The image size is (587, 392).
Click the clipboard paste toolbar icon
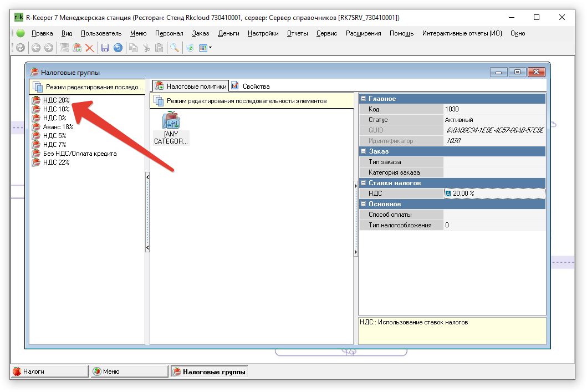pyautogui.click(x=159, y=48)
